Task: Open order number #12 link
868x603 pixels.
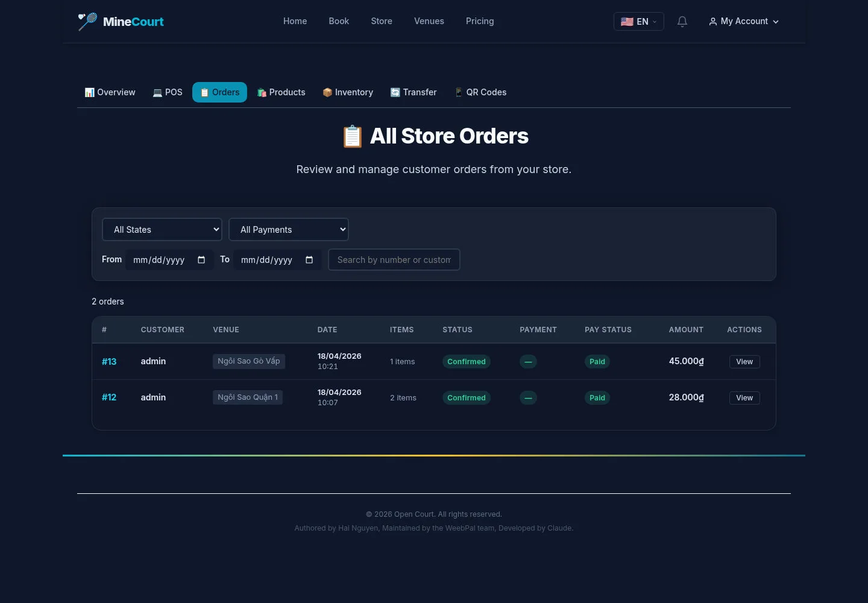Action: pos(109,397)
